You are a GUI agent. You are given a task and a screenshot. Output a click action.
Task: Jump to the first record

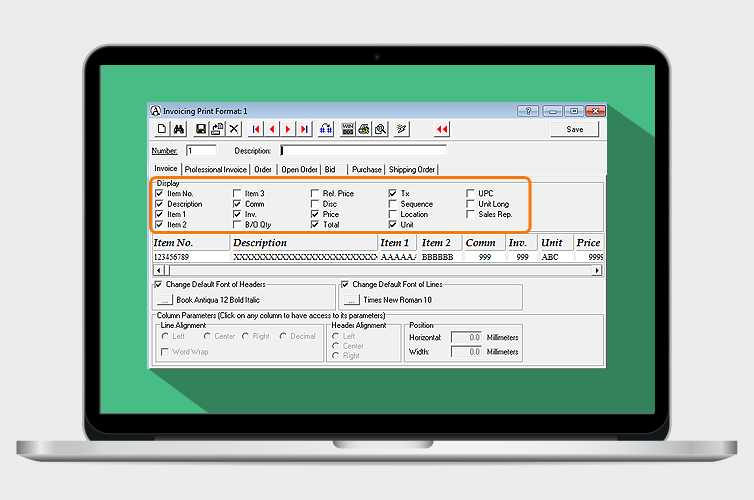point(256,129)
